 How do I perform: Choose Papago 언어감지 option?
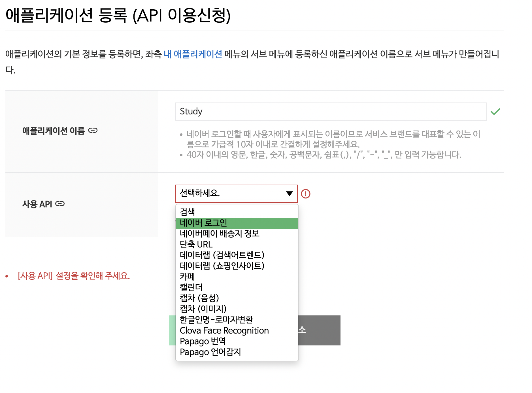(237, 353)
